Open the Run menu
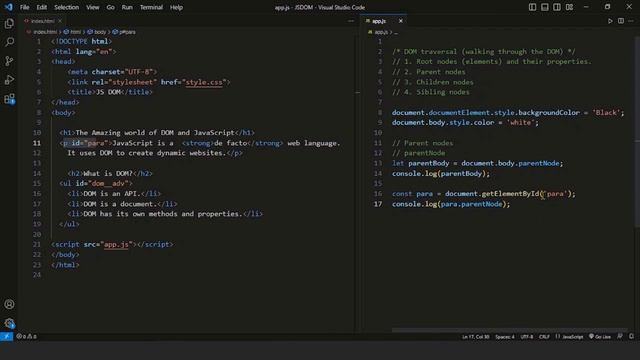The image size is (640, 360). [127, 7]
